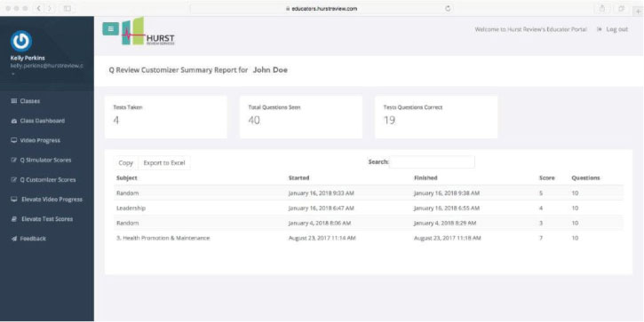Click the Video Progress monitor icon
The width and height of the screenshot is (644, 322).
pos(14,140)
